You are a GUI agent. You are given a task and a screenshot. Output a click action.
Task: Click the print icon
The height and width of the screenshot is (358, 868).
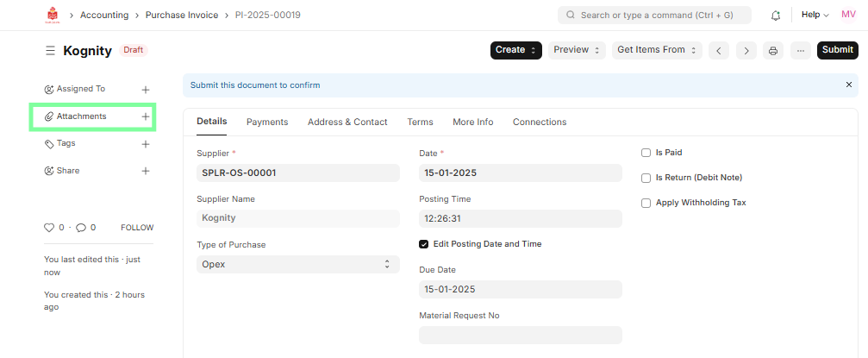point(773,51)
